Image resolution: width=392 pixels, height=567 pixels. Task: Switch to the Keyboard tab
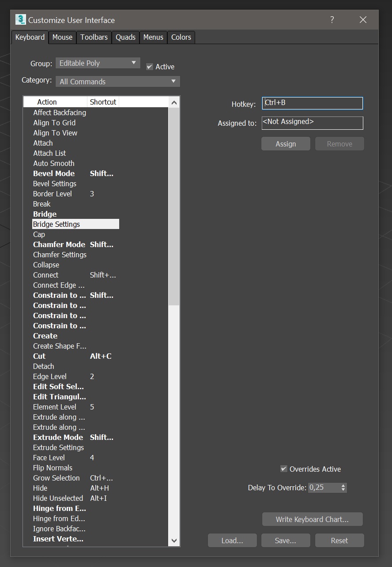coord(30,37)
